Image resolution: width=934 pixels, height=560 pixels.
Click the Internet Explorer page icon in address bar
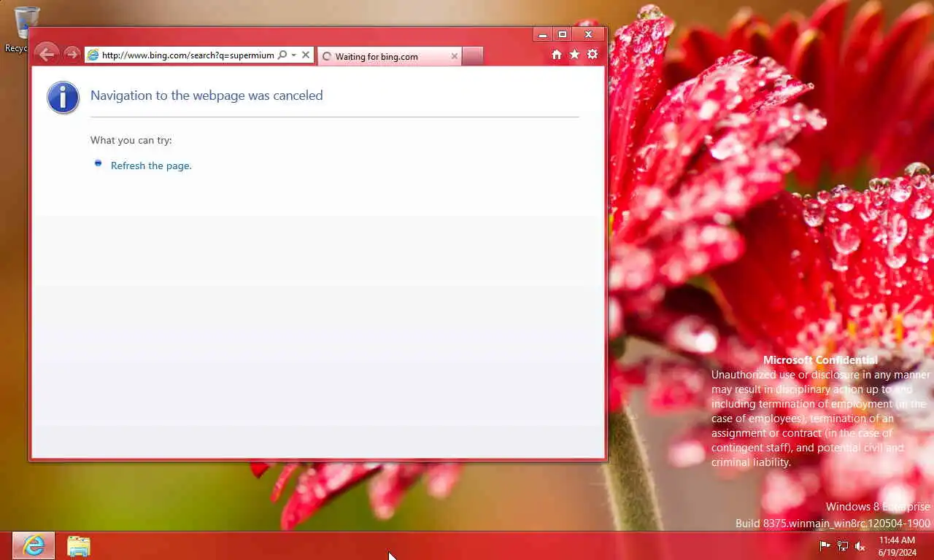[93, 55]
